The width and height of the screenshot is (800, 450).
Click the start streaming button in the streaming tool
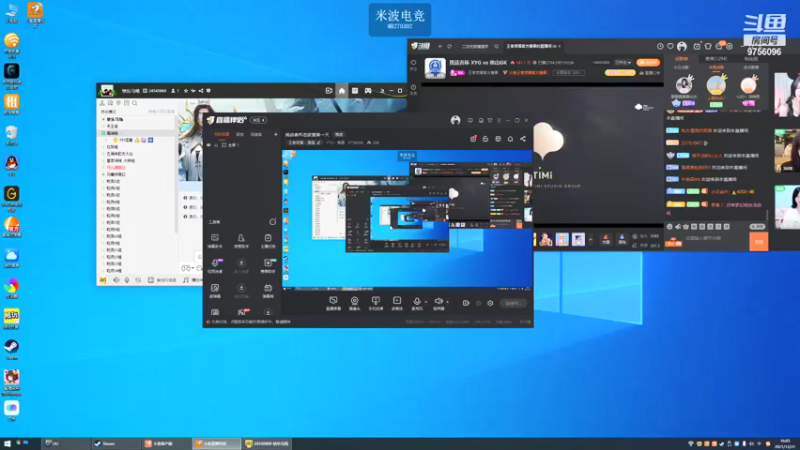[513, 303]
